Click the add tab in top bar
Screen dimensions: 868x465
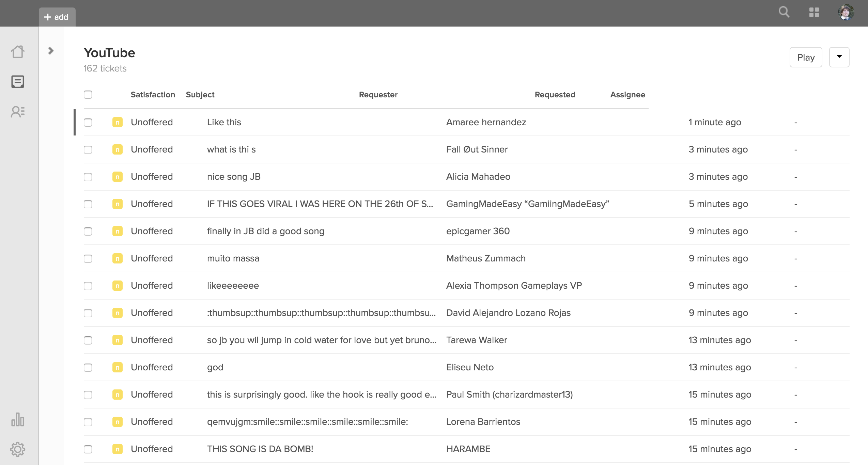coord(57,17)
